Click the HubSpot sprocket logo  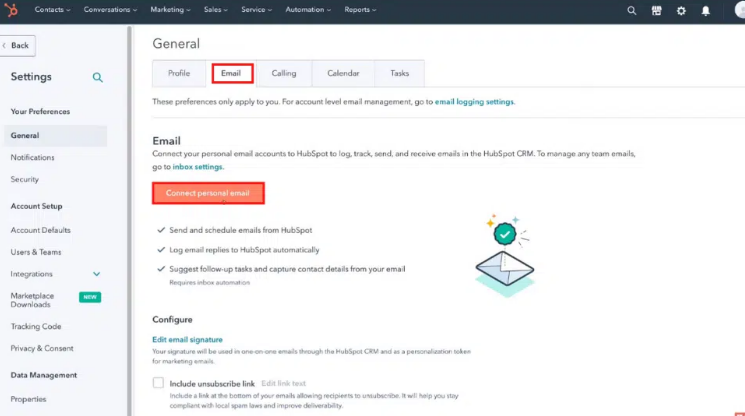12,10
